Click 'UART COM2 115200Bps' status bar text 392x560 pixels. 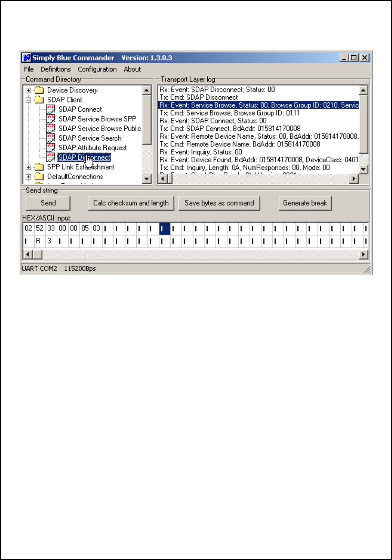pyautogui.click(x=59, y=269)
